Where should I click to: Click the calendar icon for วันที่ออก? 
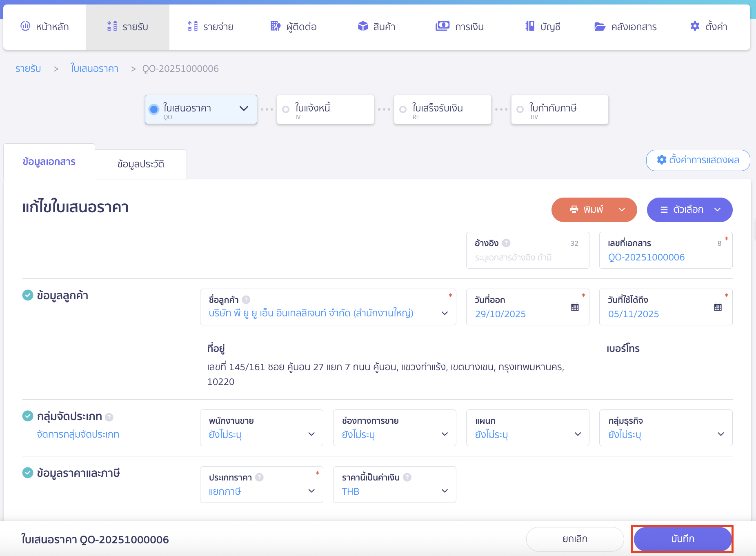click(x=575, y=307)
